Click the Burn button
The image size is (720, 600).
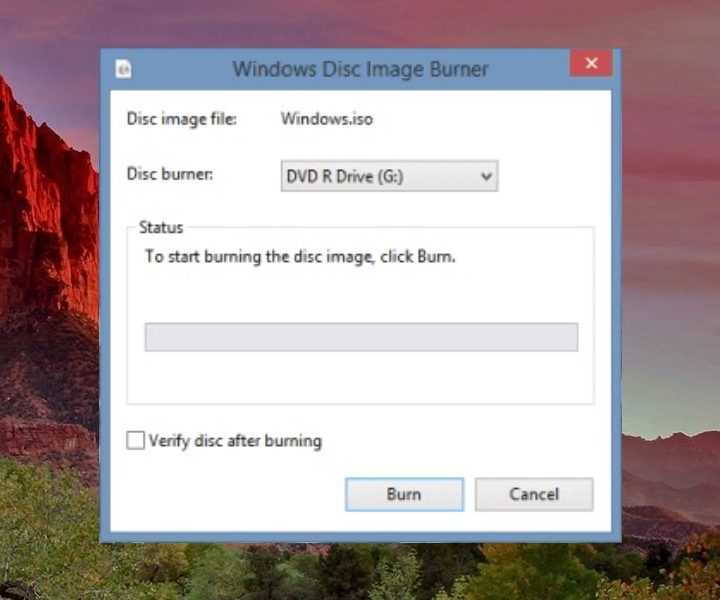404,494
